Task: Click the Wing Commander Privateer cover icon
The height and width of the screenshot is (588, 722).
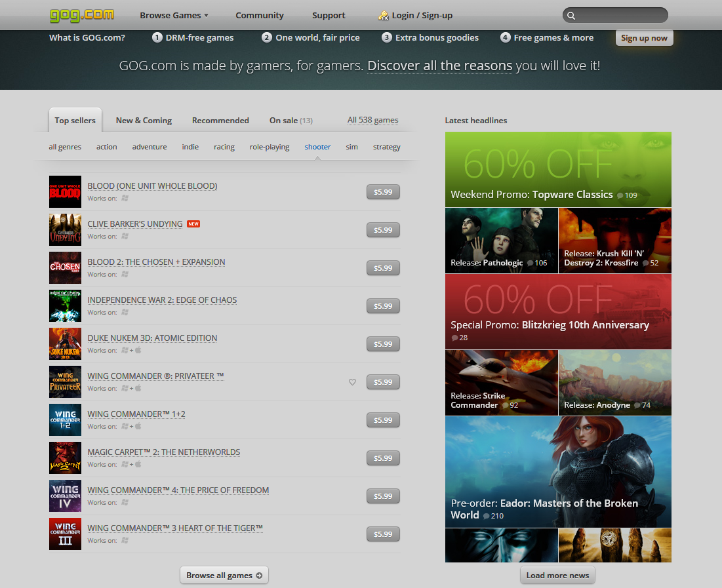Action: (65, 382)
